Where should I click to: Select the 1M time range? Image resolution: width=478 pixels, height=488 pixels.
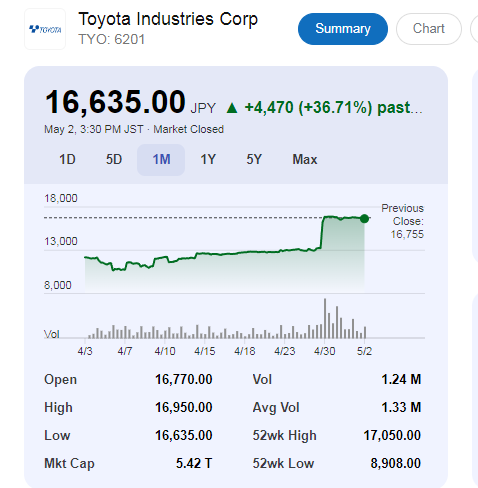point(161,160)
